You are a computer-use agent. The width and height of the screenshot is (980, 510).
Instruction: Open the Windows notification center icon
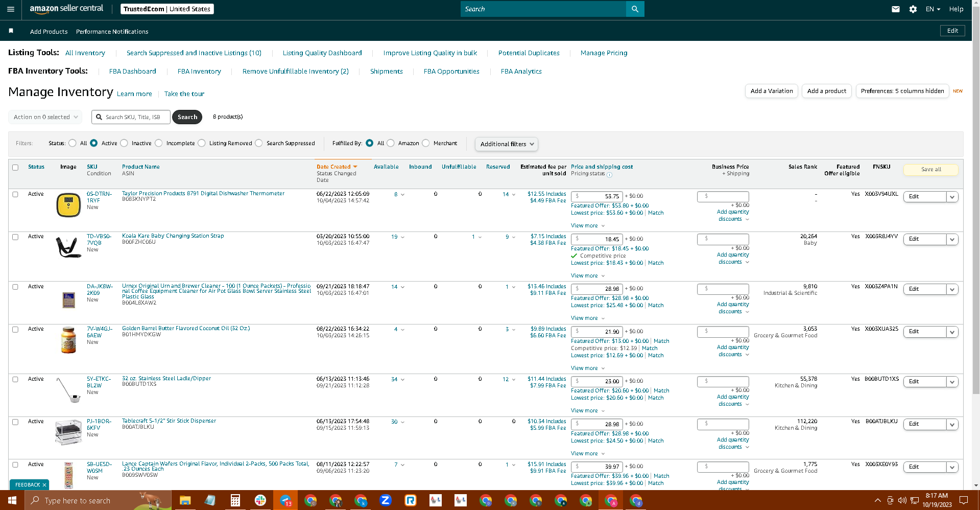(x=964, y=500)
